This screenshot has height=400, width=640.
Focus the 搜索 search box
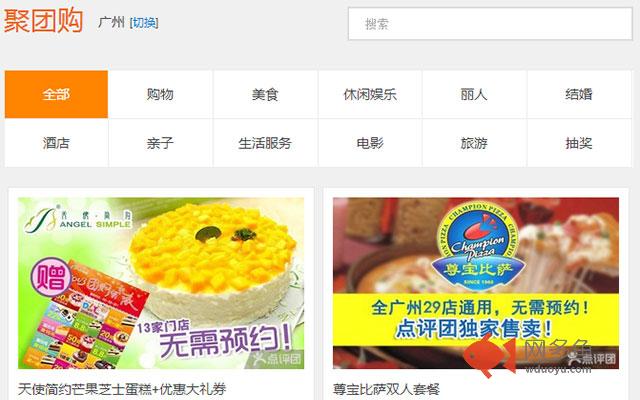point(490,24)
